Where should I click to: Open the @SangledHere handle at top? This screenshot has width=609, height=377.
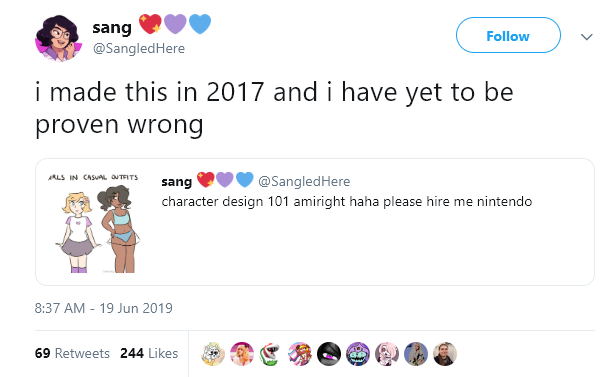[x=139, y=49]
